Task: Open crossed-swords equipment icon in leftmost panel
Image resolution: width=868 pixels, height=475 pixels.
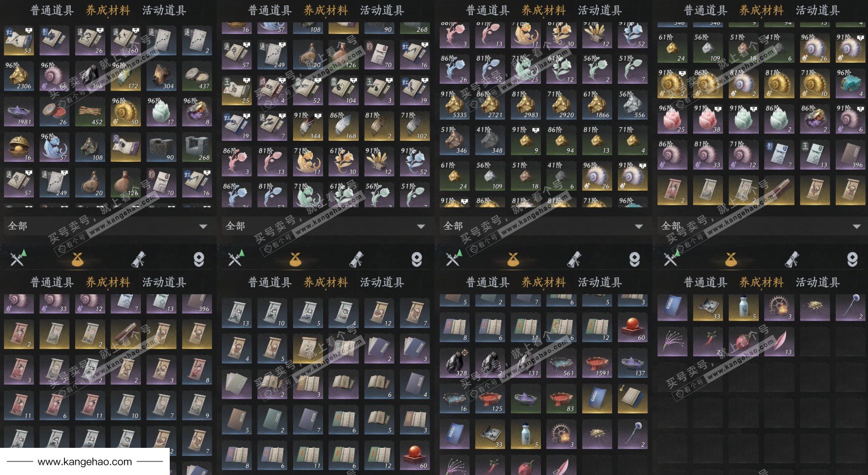Action: coord(18,259)
